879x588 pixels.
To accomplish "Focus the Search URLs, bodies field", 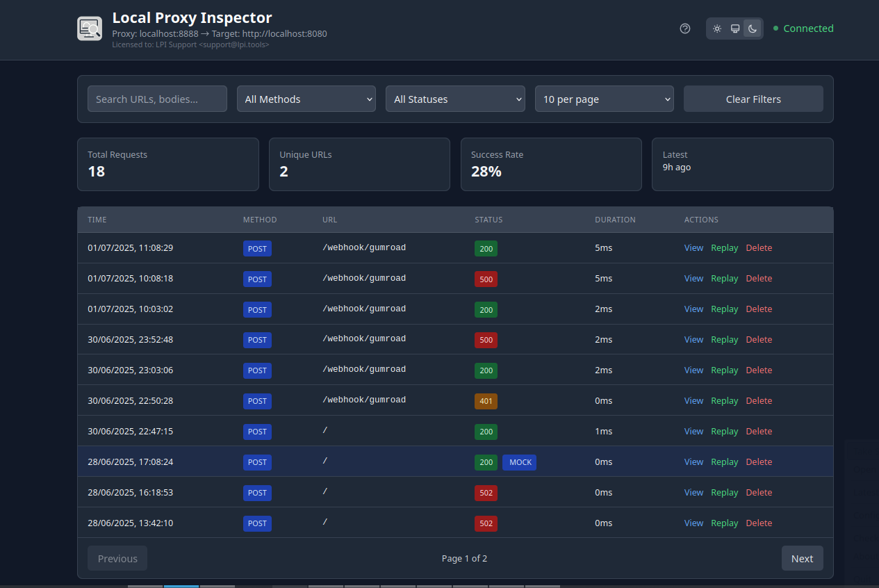I will [157, 99].
